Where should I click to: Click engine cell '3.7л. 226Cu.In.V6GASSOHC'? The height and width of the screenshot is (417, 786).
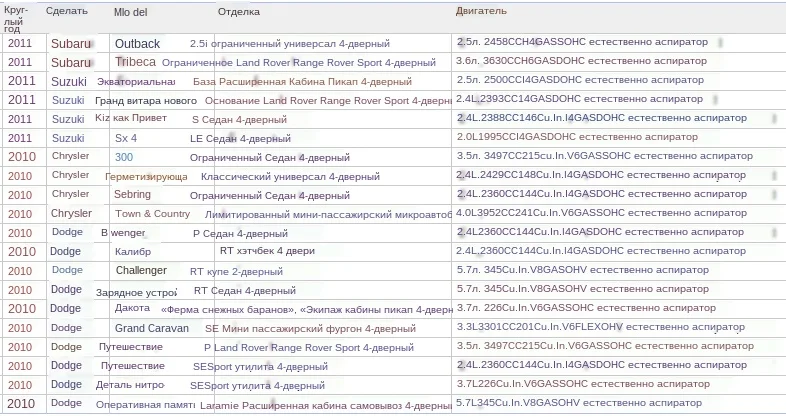[586, 308]
